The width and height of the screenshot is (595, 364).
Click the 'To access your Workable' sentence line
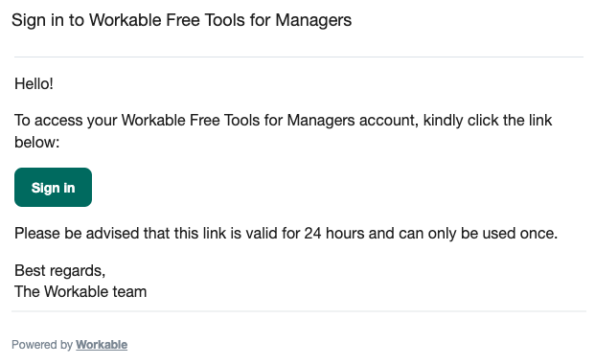click(x=283, y=121)
